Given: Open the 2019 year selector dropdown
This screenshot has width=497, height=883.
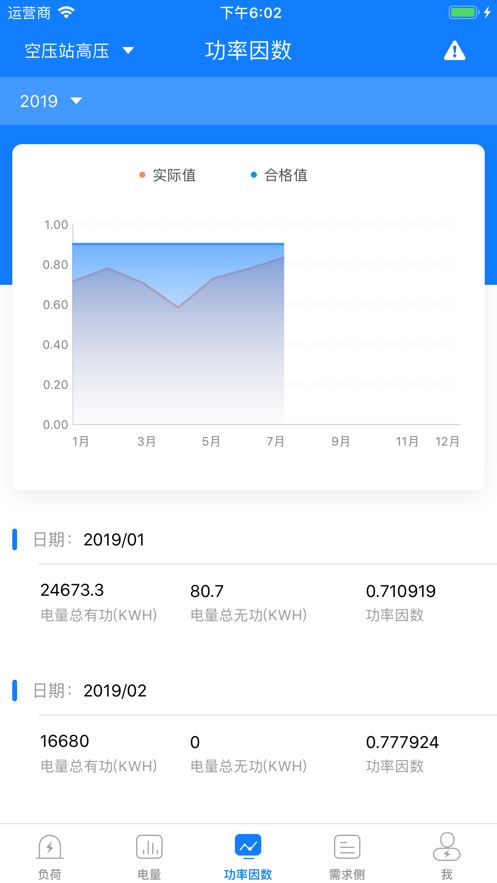Looking at the screenshot, I should (51, 101).
